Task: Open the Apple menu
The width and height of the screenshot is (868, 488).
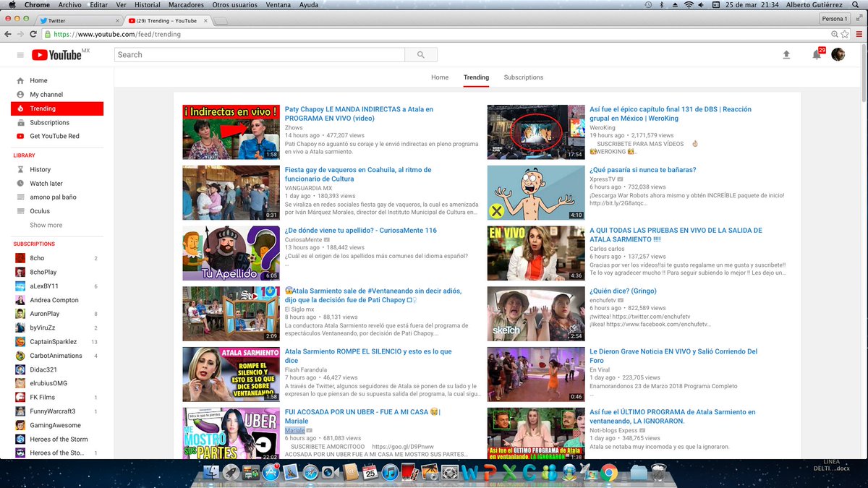Action: point(11,5)
